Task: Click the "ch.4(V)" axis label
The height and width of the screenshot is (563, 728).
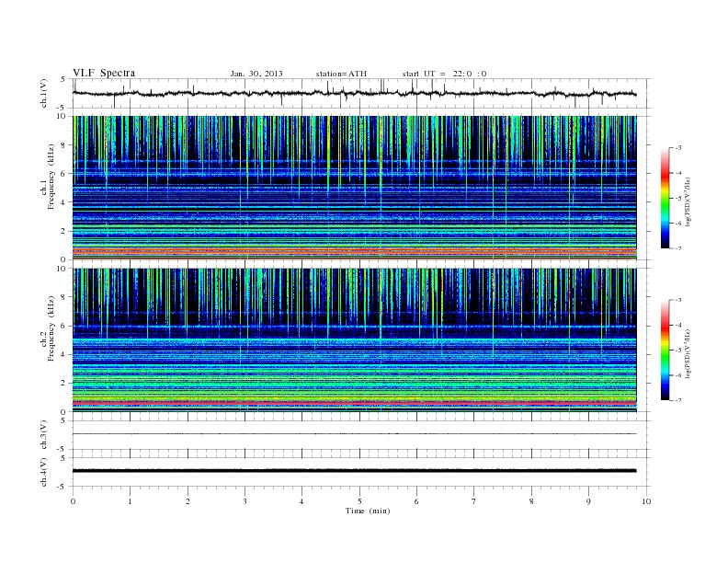Action: coord(44,472)
